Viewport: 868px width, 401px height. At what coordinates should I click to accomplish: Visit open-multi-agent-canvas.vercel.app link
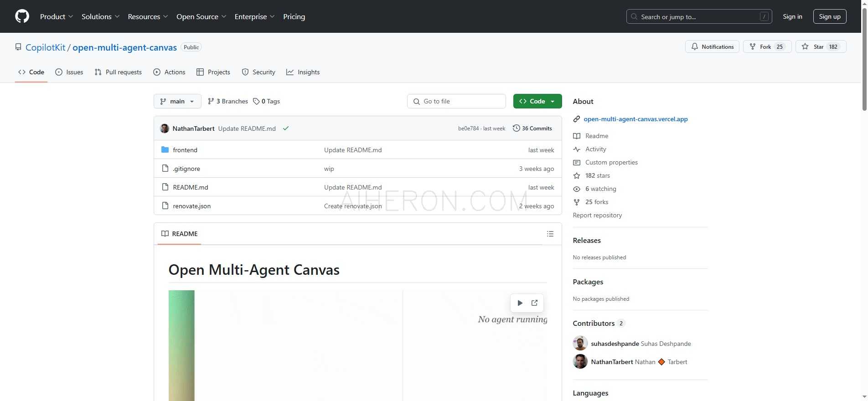click(x=635, y=119)
